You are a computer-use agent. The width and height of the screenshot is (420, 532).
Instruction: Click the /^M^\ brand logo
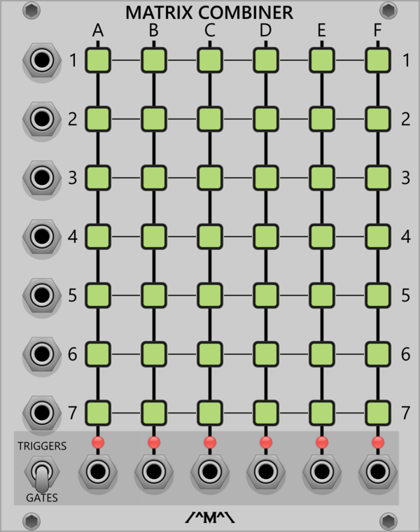coord(210,518)
